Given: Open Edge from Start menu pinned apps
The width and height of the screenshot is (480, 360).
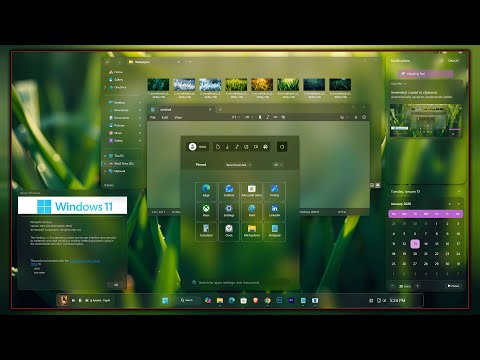Looking at the screenshot, I should coord(206,191).
